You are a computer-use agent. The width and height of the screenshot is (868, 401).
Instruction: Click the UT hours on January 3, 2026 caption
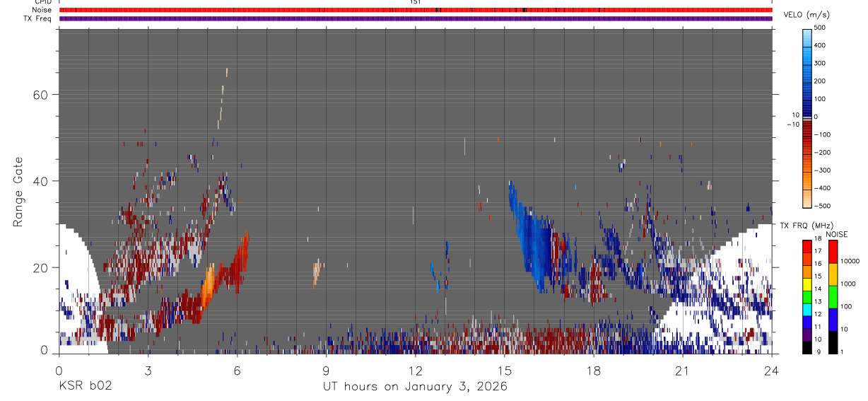tap(415, 387)
